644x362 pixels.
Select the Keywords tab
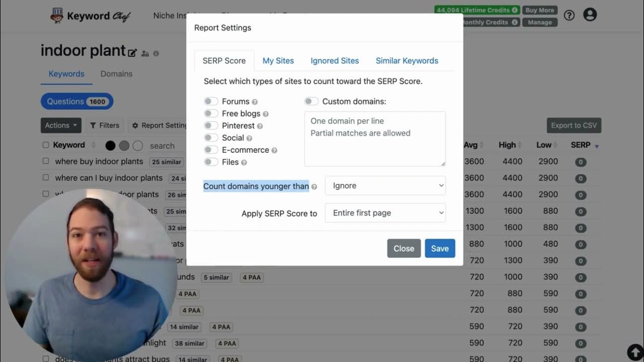tap(66, 74)
